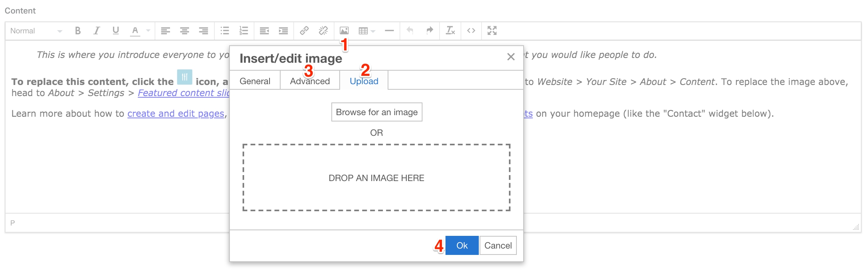Insert a horizontal line
This screenshot has height=270, width=868.
pyautogui.click(x=389, y=31)
